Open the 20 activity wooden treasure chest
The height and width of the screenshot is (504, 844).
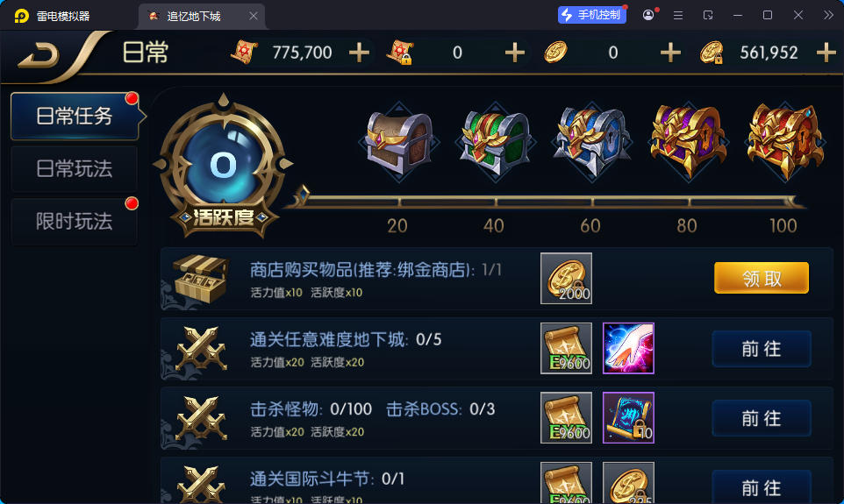coord(399,141)
